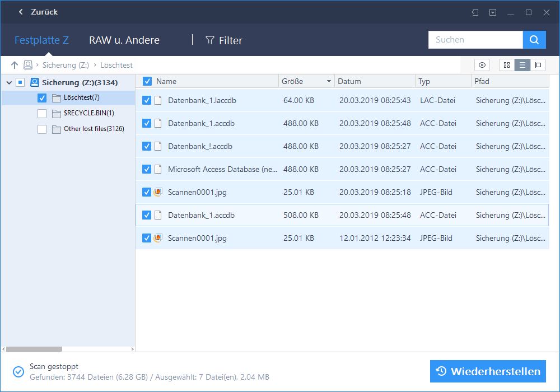Switch to preview pane view
Viewport: 560px width, 392px height.
pyautogui.click(x=538, y=65)
